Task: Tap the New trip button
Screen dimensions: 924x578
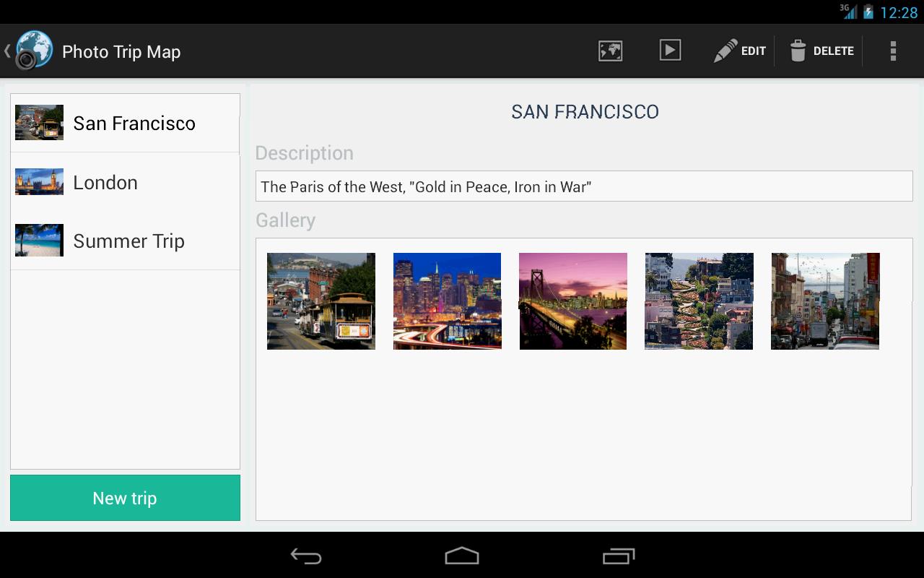Action: tap(125, 498)
